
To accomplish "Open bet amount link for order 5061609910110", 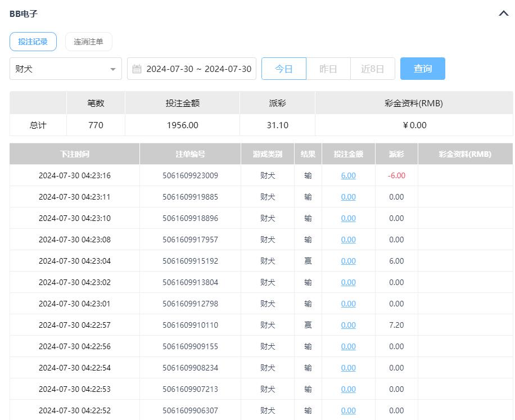I will point(348,325).
